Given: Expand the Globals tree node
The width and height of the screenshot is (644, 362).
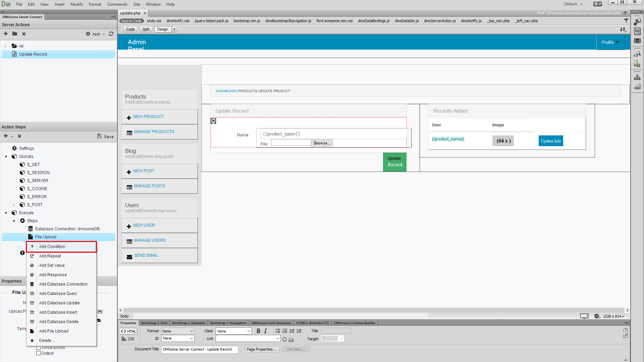Looking at the screenshot, I should point(6,157).
